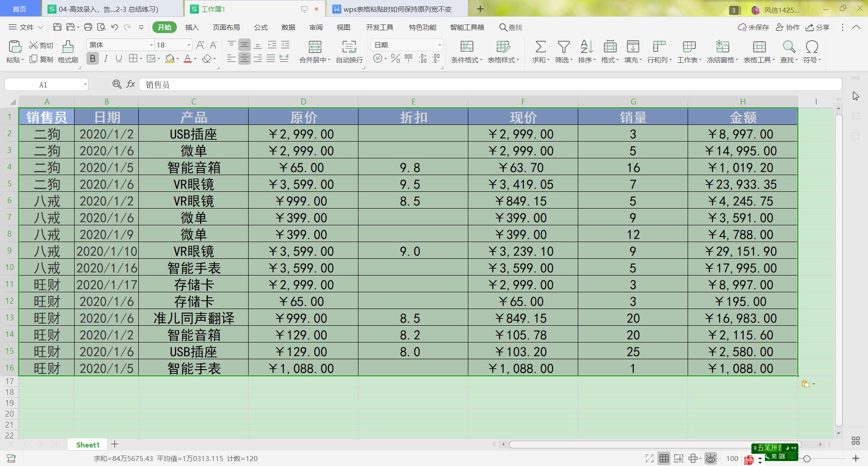Screen dimensions: 868x466
Task: Switch to the 公式 ribbon tab
Action: tap(260, 27)
